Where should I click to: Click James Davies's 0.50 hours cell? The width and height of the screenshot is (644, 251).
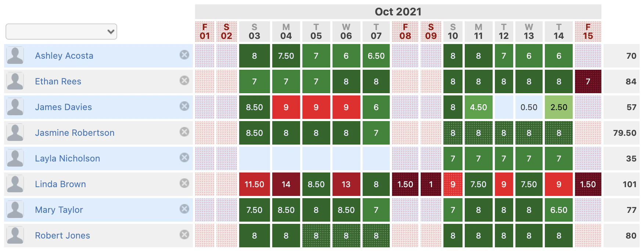(528, 107)
